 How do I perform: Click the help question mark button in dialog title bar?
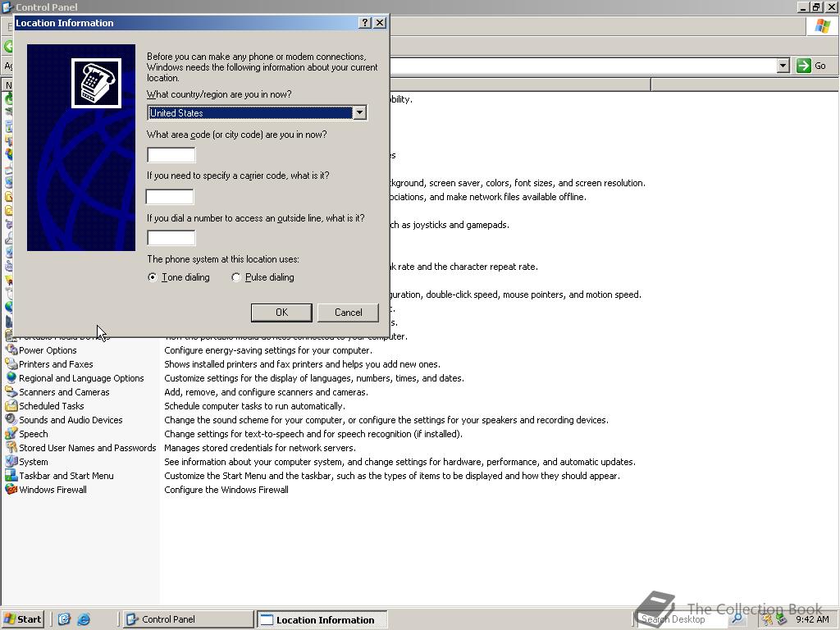365,22
